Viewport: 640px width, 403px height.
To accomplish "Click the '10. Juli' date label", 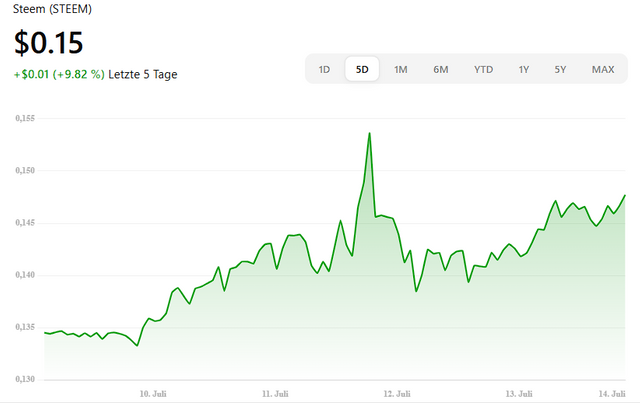I will tap(153, 394).
